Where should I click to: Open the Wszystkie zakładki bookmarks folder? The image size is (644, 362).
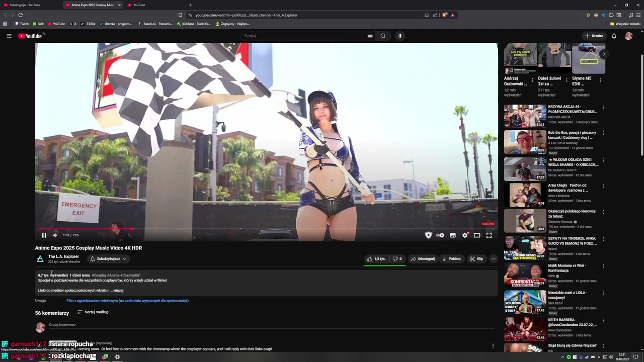pos(625,24)
